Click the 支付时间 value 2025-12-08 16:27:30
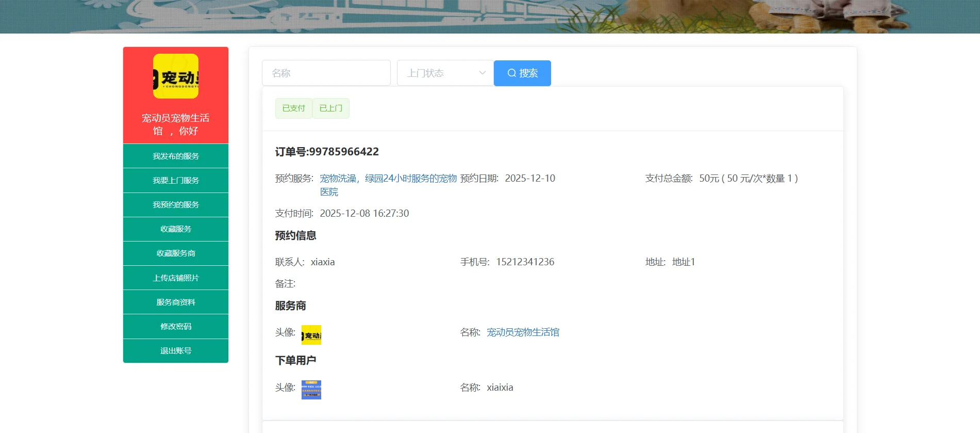The image size is (980, 433). click(364, 213)
